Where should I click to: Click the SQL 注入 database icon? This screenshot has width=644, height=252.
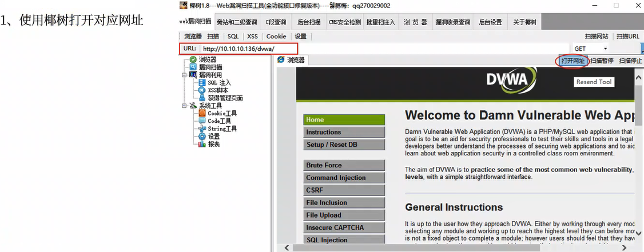tap(202, 82)
